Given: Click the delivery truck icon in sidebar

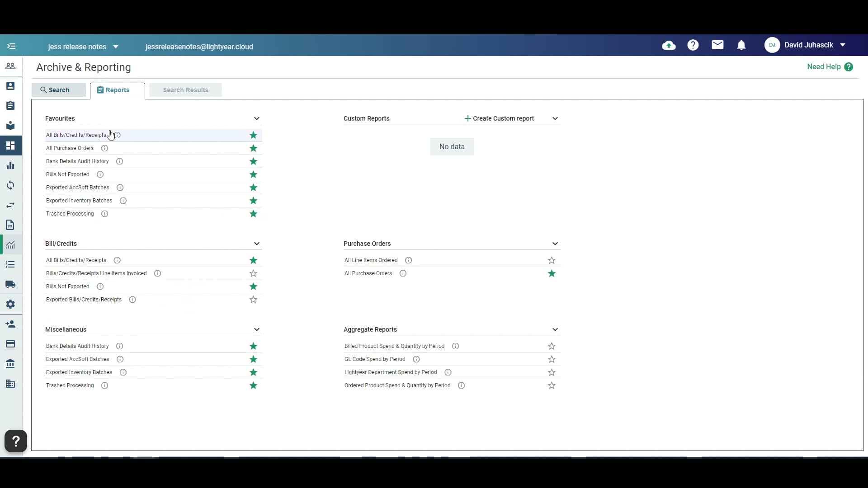Looking at the screenshot, I should click(10, 284).
